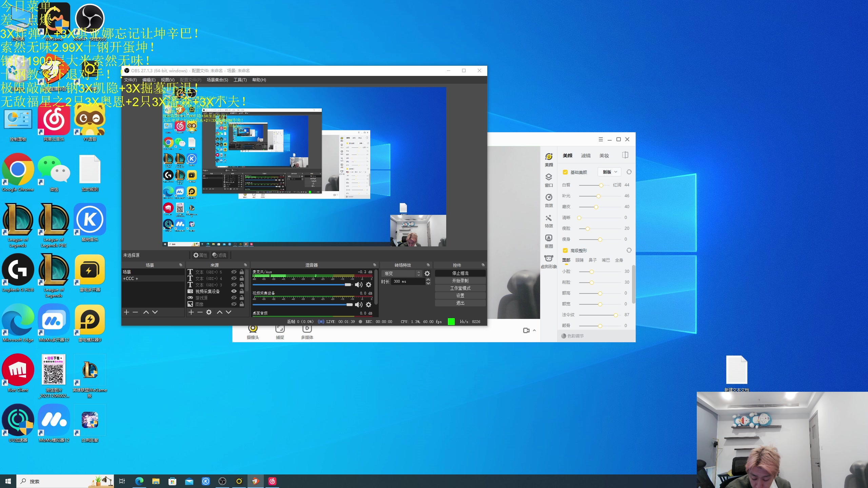Pop out the 来源 dock panel
The height and width of the screenshot is (488, 868).
tap(245, 265)
